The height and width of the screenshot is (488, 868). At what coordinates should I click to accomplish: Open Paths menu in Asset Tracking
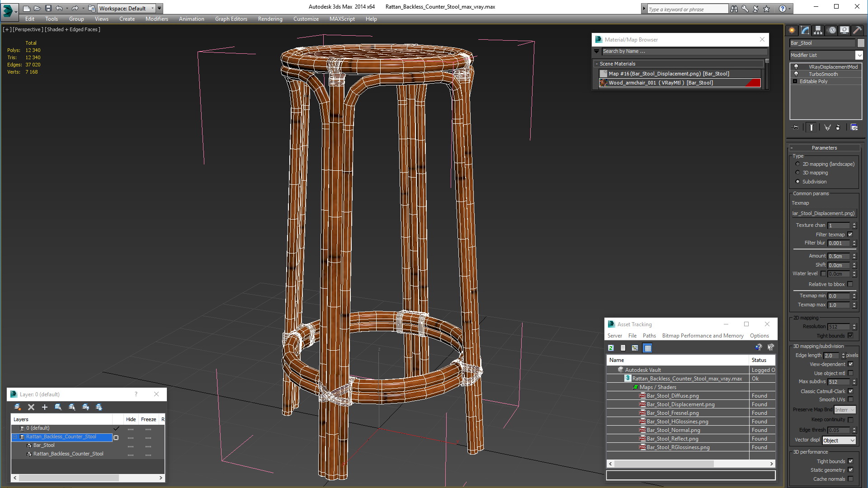[649, 336]
